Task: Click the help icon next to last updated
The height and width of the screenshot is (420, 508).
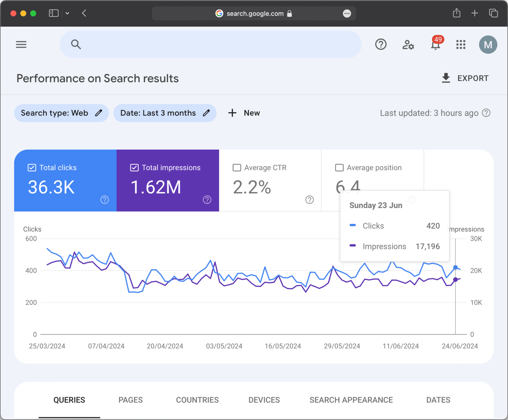Action: coord(486,113)
